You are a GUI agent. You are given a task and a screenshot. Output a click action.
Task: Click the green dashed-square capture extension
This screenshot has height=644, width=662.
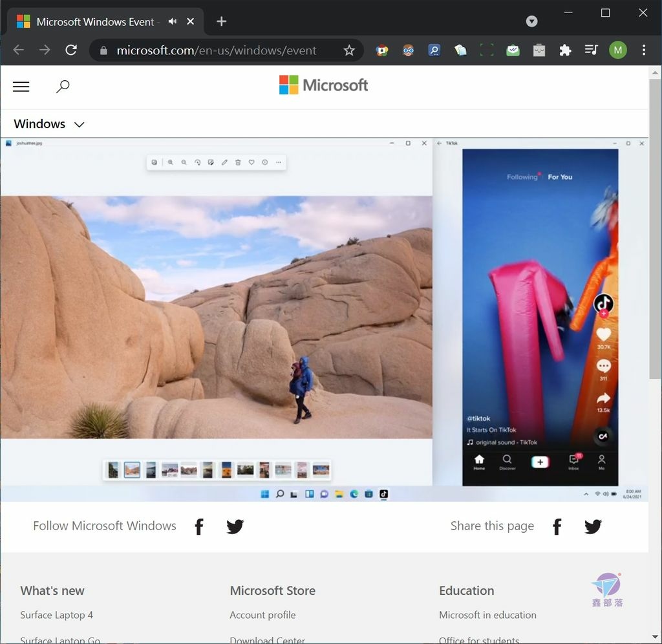[486, 50]
